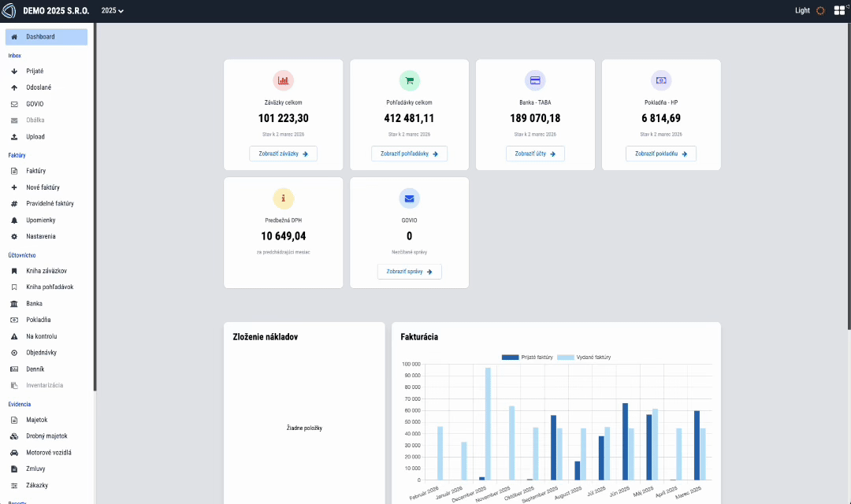Click the Na kontrolu warning triangle icon
This screenshot has height=504, width=851.
point(14,337)
